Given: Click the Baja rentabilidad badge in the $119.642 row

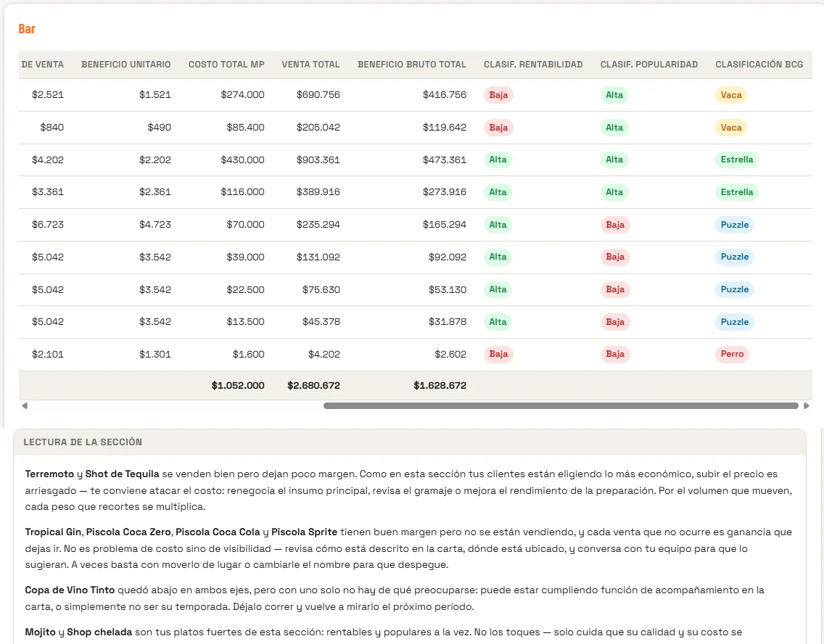Looking at the screenshot, I should [498, 128].
